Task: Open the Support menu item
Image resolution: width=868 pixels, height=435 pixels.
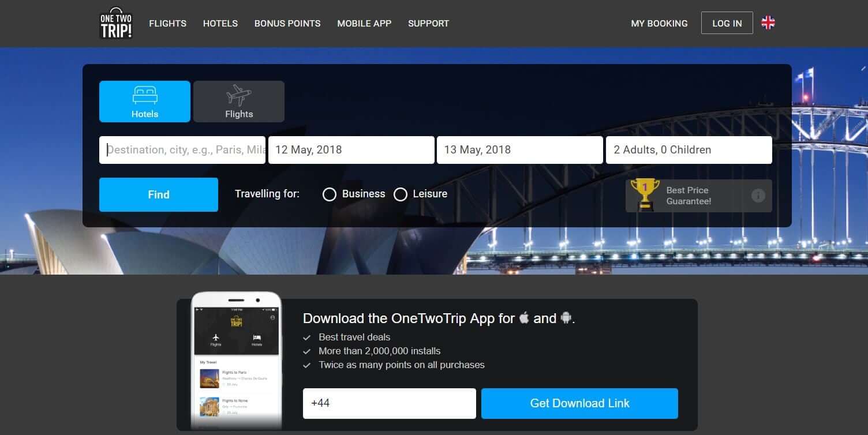Action: (x=428, y=24)
